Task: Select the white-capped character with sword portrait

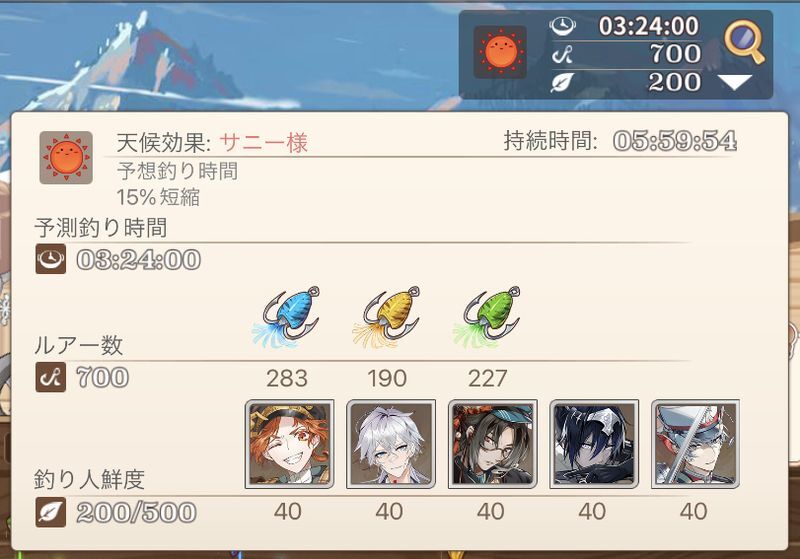Action: (x=695, y=444)
